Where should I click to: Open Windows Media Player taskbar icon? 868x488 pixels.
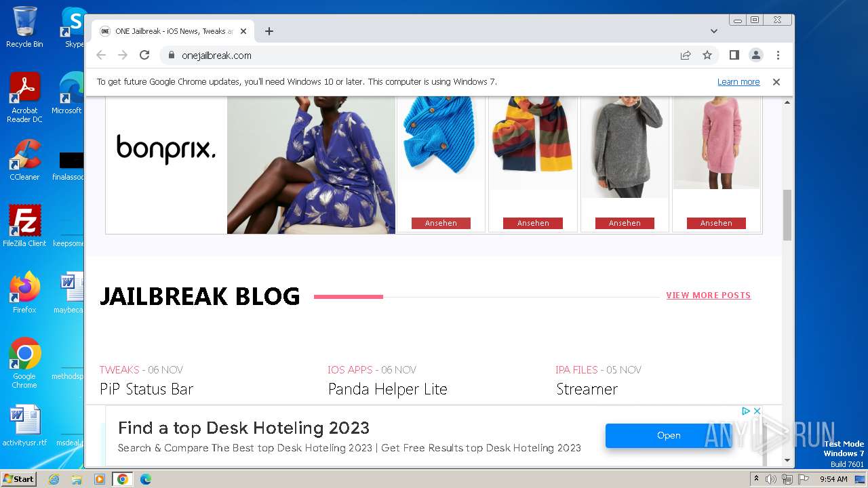point(100,479)
